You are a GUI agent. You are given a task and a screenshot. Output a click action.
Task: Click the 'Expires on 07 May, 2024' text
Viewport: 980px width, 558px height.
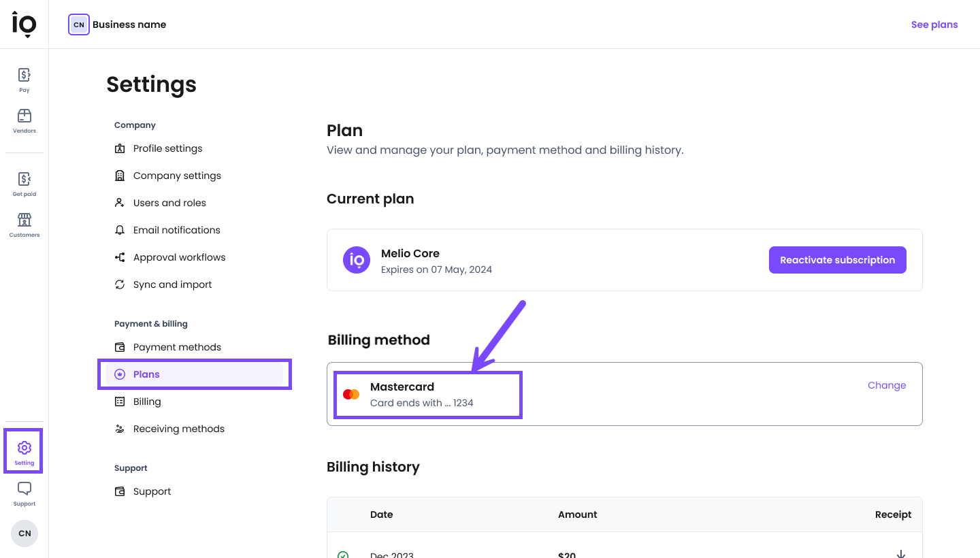pyautogui.click(x=436, y=269)
